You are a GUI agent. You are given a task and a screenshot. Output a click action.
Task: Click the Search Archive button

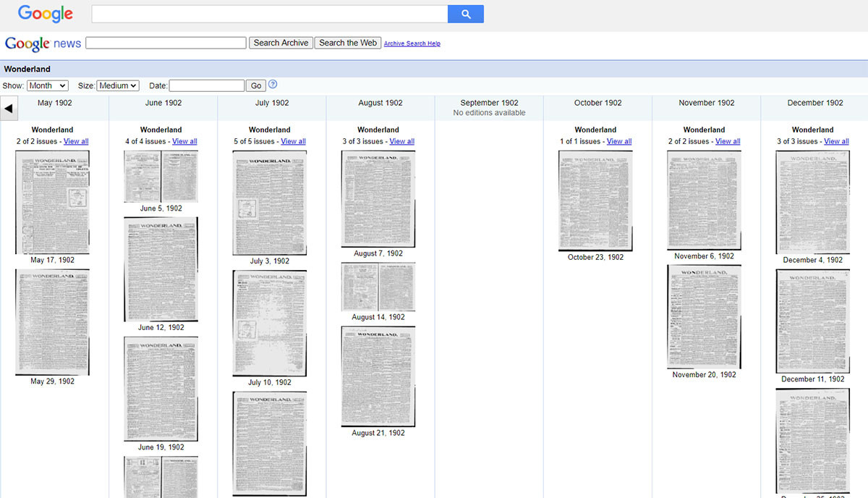coord(281,43)
